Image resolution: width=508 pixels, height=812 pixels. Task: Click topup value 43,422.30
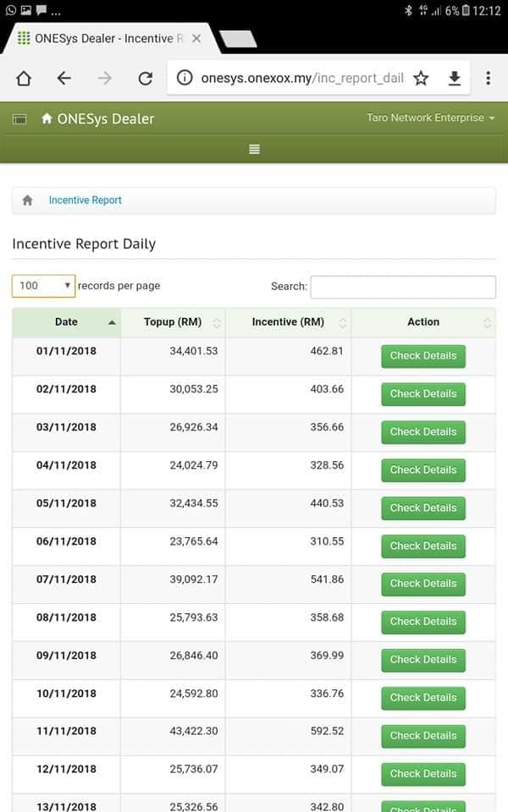coord(194,731)
